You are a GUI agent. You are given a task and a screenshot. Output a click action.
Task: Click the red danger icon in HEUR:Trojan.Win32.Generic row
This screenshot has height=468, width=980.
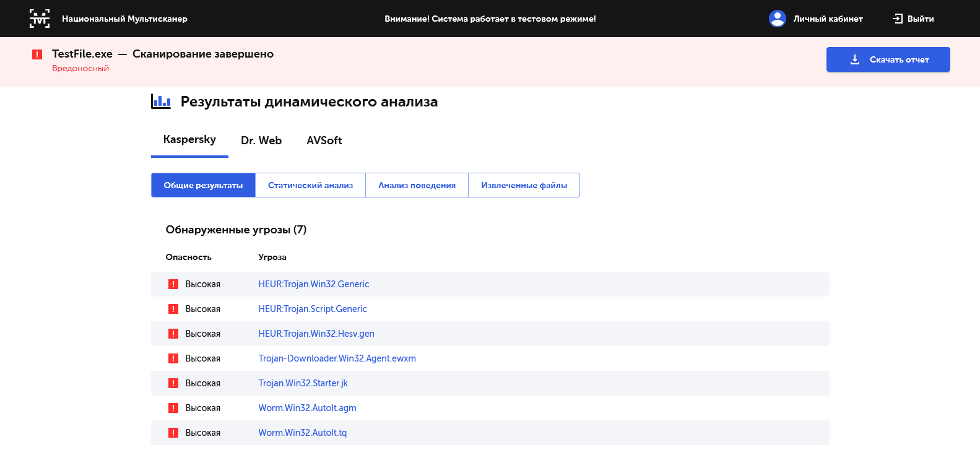[x=173, y=284]
